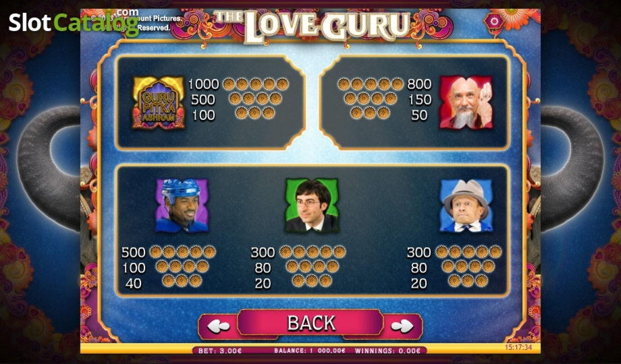Click the WINNINGS 0.00€ readout
This screenshot has width=621, height=364.
click(x=387, y=351)
